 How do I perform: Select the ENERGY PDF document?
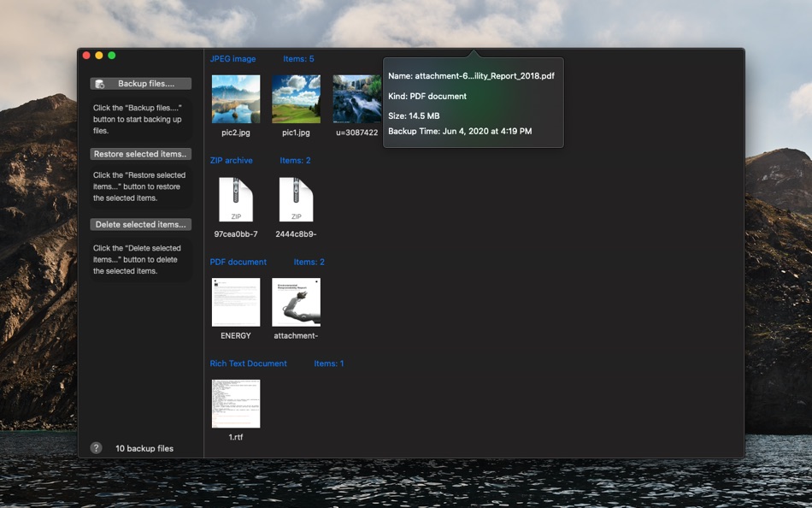tap(236, 302)
